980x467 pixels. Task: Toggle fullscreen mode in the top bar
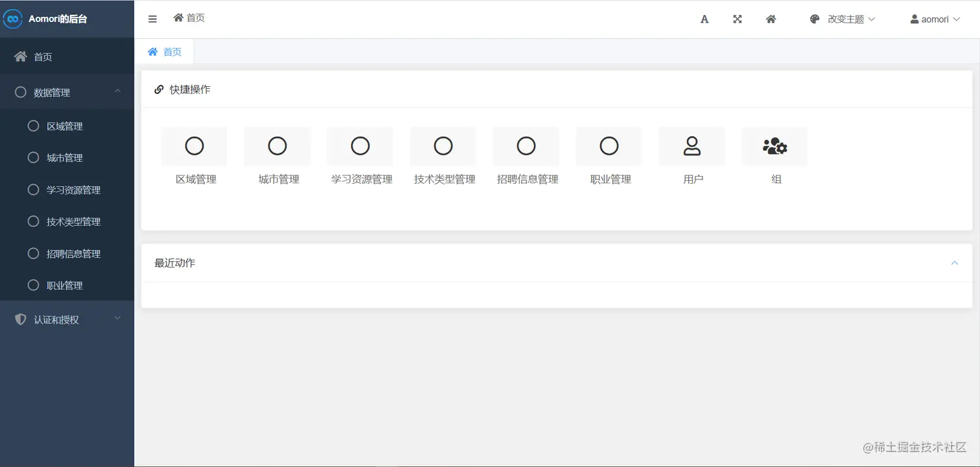(738, 19)
